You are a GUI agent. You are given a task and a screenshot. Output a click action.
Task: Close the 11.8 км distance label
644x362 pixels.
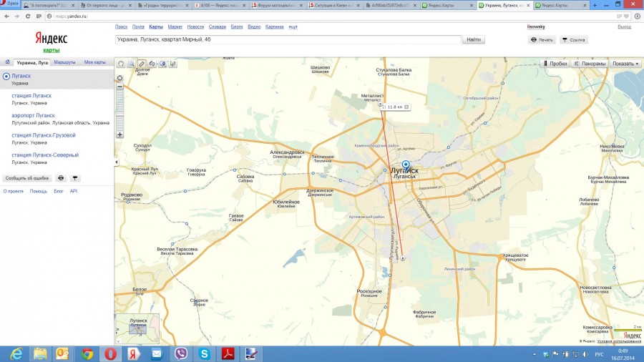pos(406,107)
